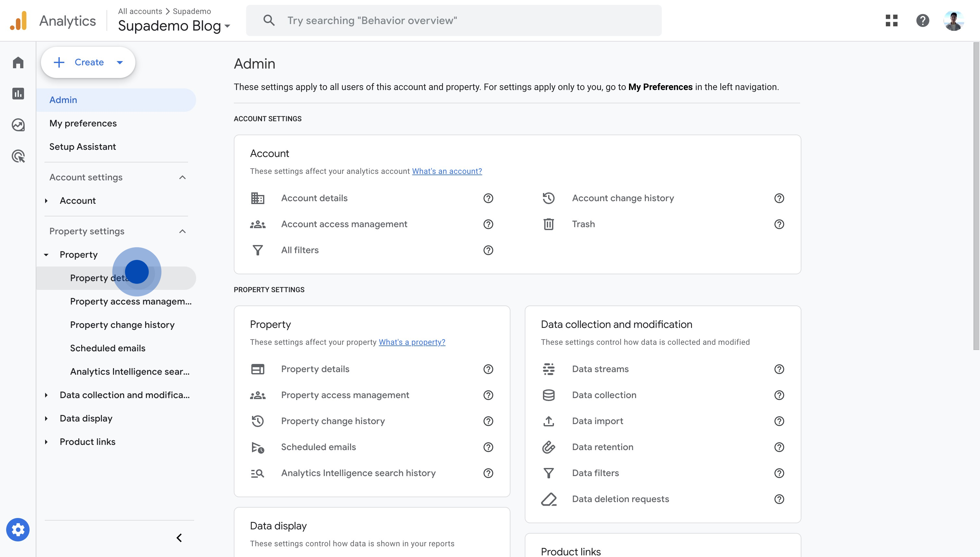Click help icon for Data streams
Viewport: 980px width, 557px height.
click(x=779, y=369)
